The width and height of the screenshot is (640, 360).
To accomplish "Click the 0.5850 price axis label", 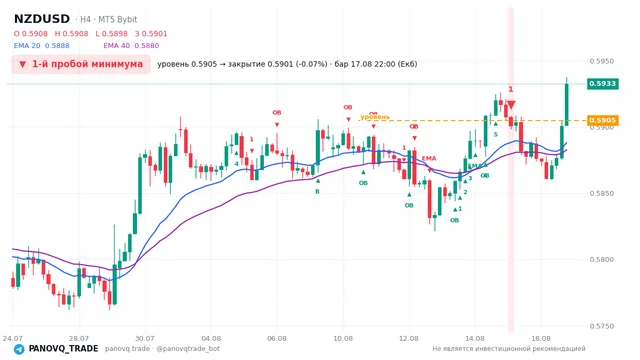I will click(x=602, y=193).
